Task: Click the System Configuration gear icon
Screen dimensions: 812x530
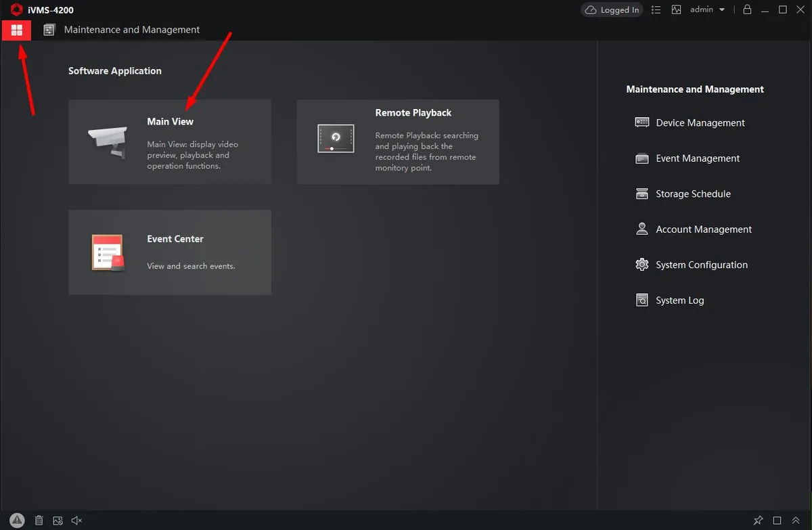Action: [641, 265]
